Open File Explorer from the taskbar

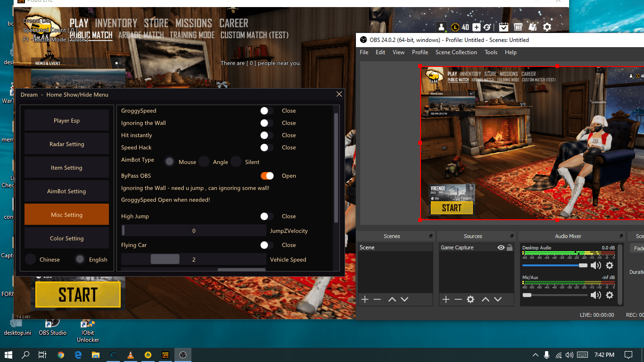[x=96, y=354]
